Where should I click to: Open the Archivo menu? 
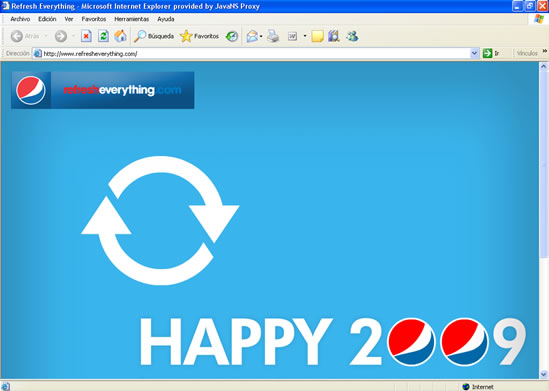[20, 19]
